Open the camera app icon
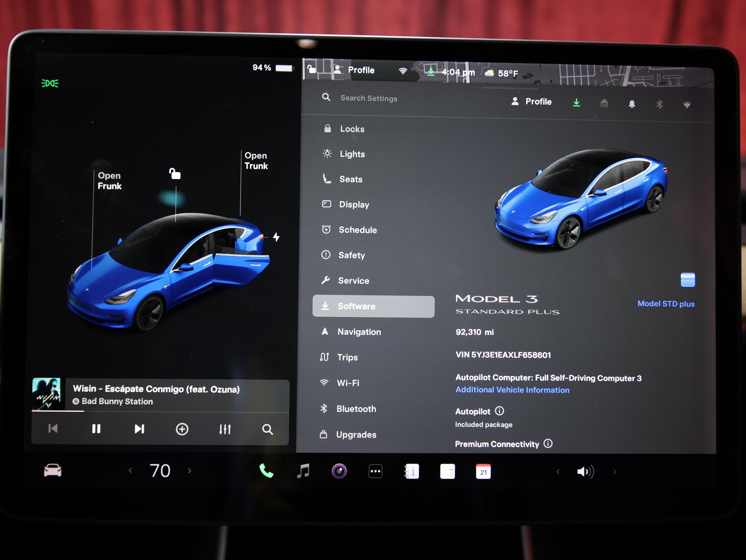 [x=339, y=471]
